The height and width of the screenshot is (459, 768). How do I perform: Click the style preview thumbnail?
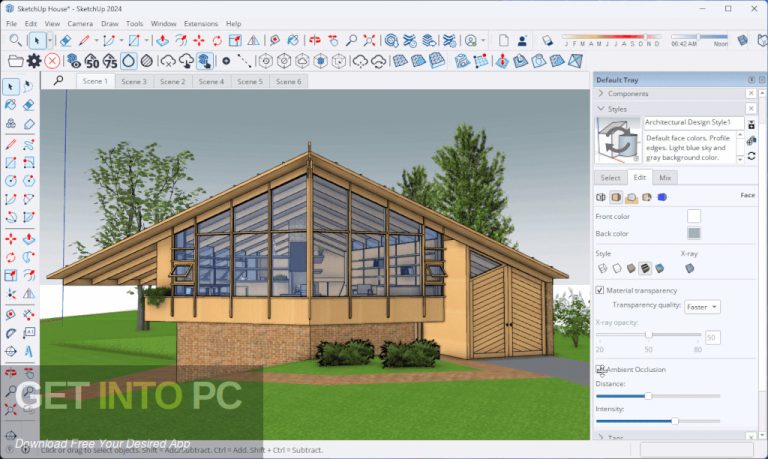coord(618,141)
